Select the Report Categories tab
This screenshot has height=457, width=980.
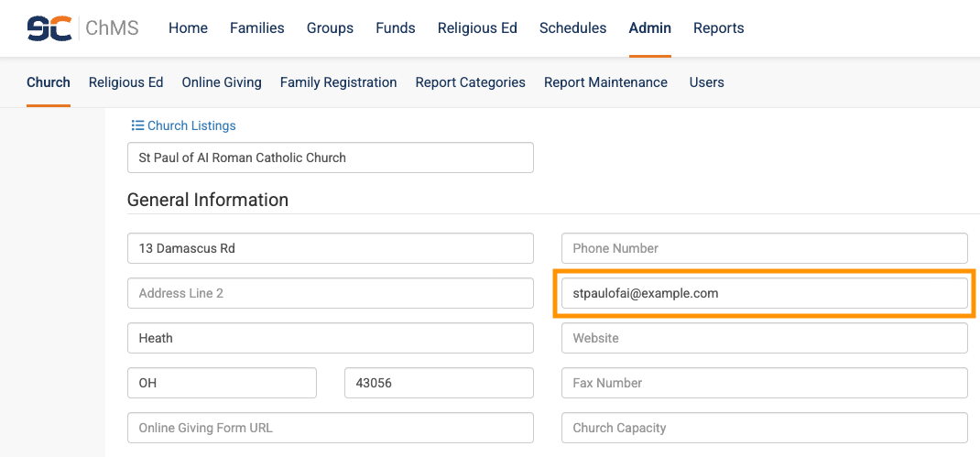coord(470,82)
